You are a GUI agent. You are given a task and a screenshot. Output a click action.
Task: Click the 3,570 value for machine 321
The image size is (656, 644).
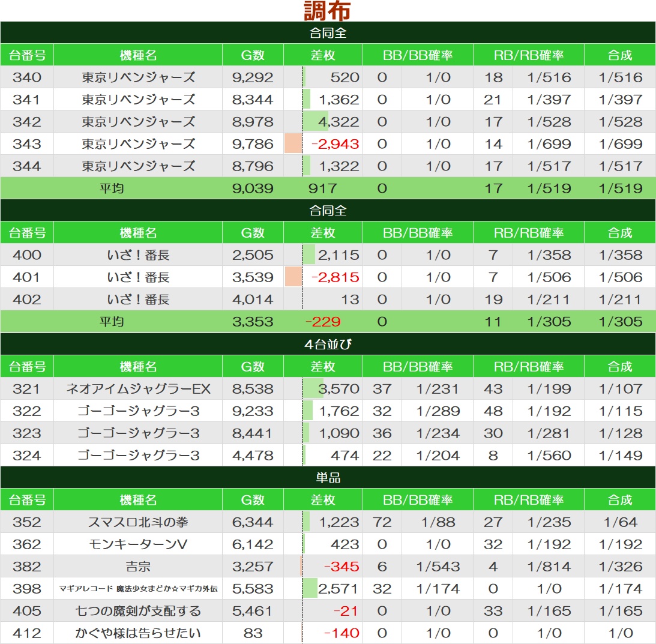click(339, 389)
